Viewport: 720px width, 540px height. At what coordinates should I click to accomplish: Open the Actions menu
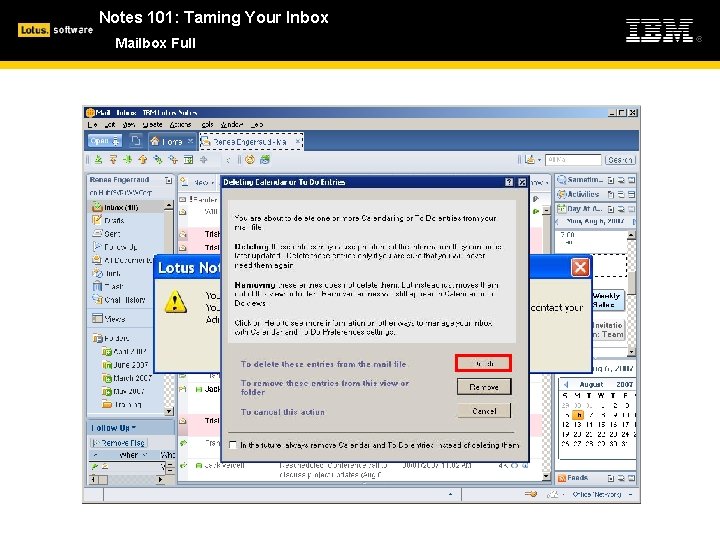click(x=180, y=124)
